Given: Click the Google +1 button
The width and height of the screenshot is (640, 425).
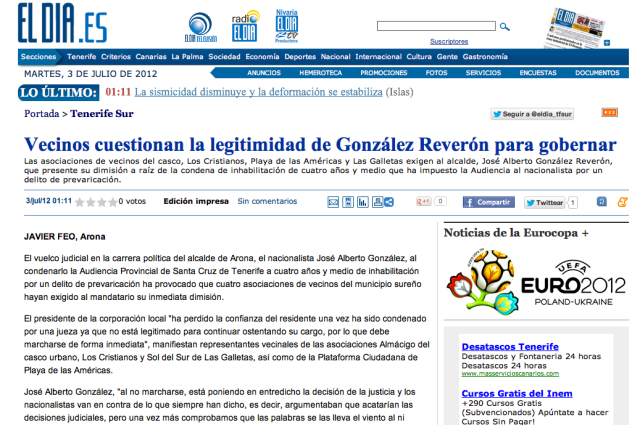Looking at the screenshot, I should coord(424,202).
